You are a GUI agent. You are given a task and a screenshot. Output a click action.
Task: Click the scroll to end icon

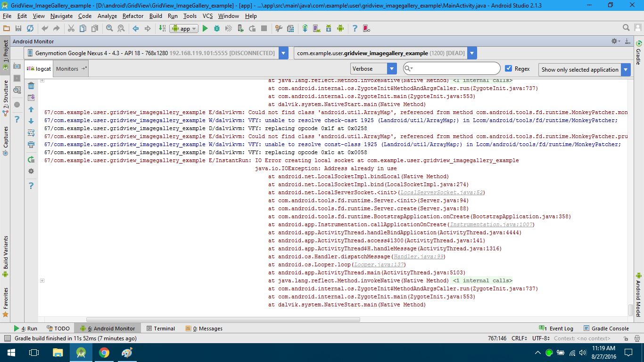31,98
